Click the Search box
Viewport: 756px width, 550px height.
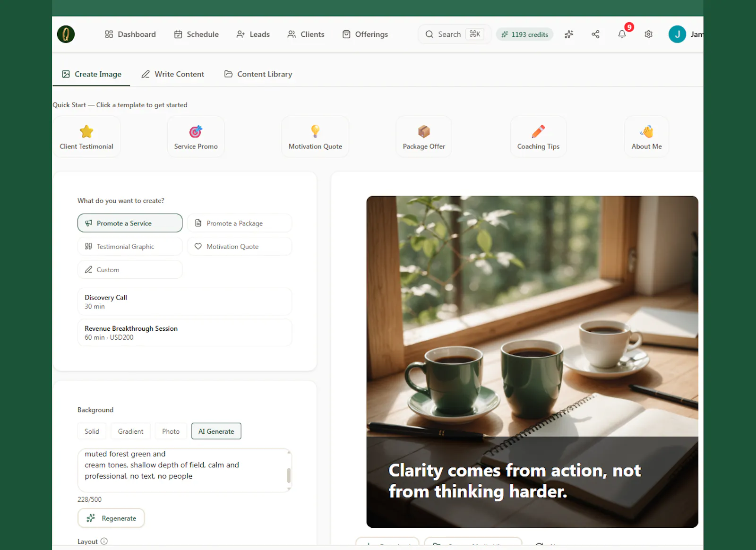[x=454, y=34]
